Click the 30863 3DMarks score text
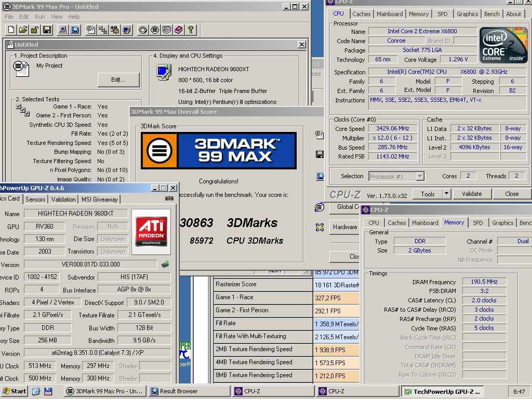The width and height of the screenshot is (532, 399). 229,222
